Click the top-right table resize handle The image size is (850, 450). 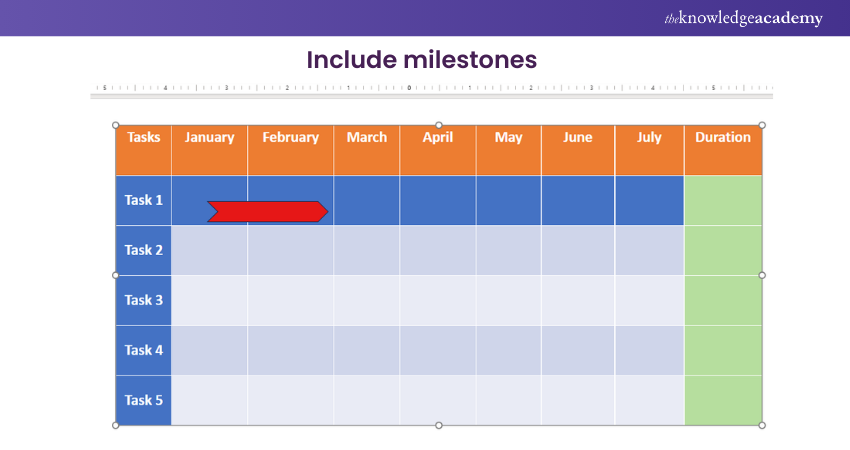tap(762, 125)
